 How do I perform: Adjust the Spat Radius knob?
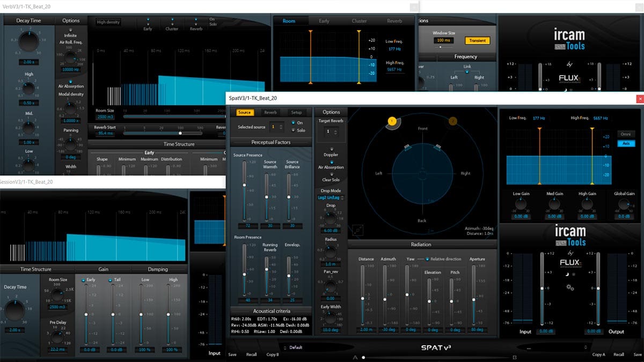(x=331, y=251)
